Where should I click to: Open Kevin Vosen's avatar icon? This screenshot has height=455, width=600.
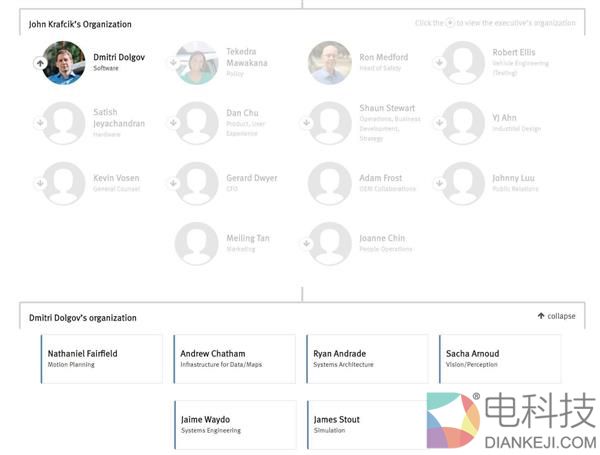point(65,183)
